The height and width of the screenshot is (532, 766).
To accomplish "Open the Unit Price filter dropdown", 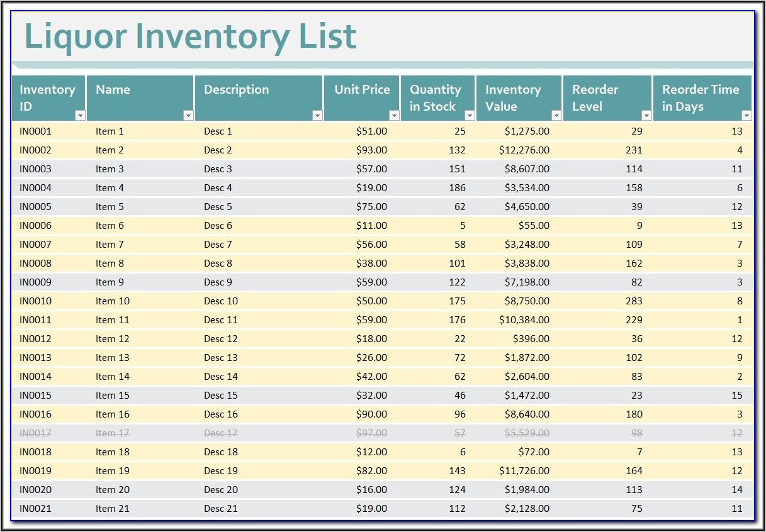I will click(x=394, y=116).
